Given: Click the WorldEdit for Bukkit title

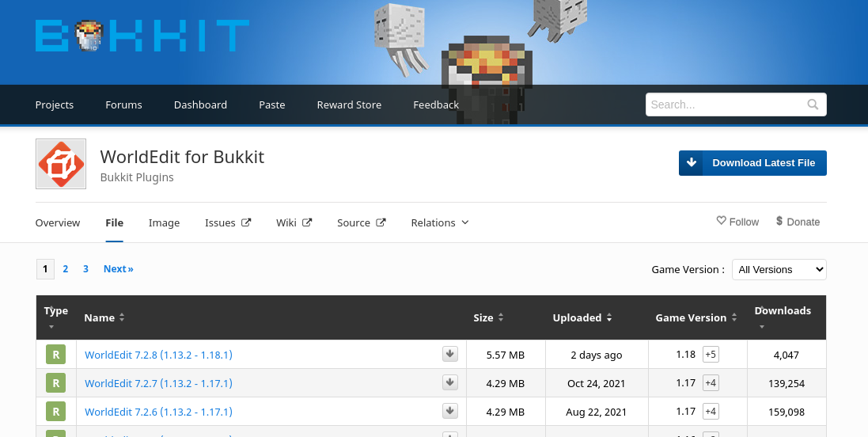Looking at the screenshot, I should (182, 157).
